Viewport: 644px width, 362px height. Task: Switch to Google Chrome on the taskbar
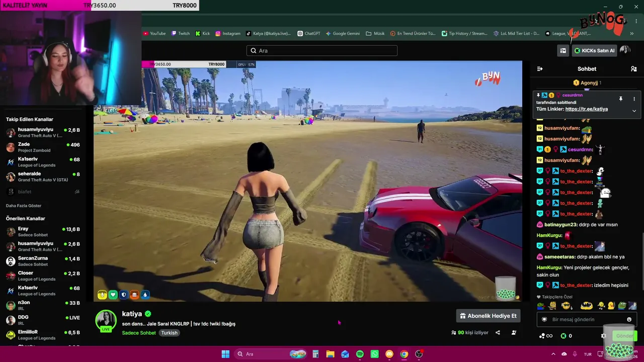(x=404, y=354)
